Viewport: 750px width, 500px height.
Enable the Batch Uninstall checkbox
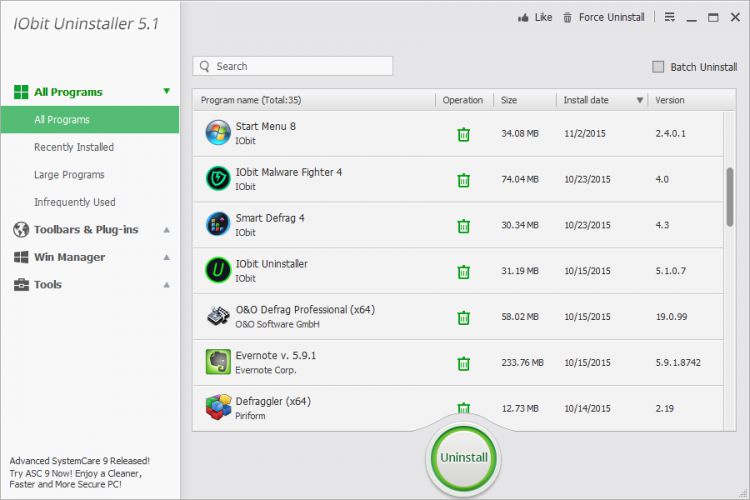(658, 67)
